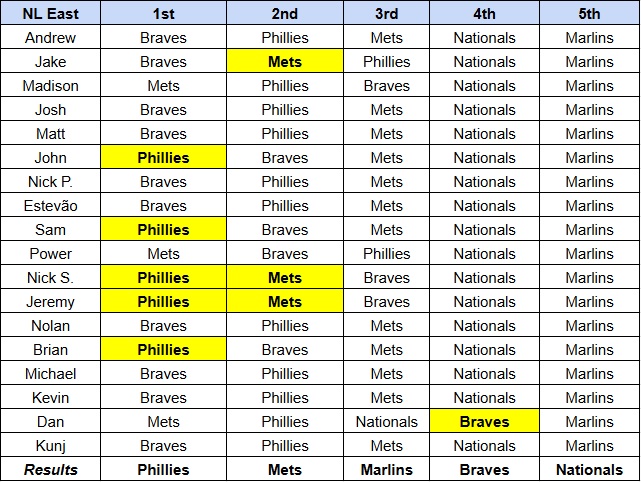641x482 pixels.
Task: Select Dan's Nationals 3rd place pick
Action: click(386, 422)
